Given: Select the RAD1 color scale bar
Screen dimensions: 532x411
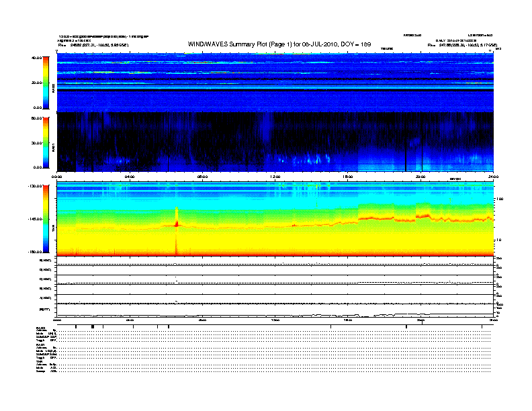Looking at the screenshot, I should 46,143.
